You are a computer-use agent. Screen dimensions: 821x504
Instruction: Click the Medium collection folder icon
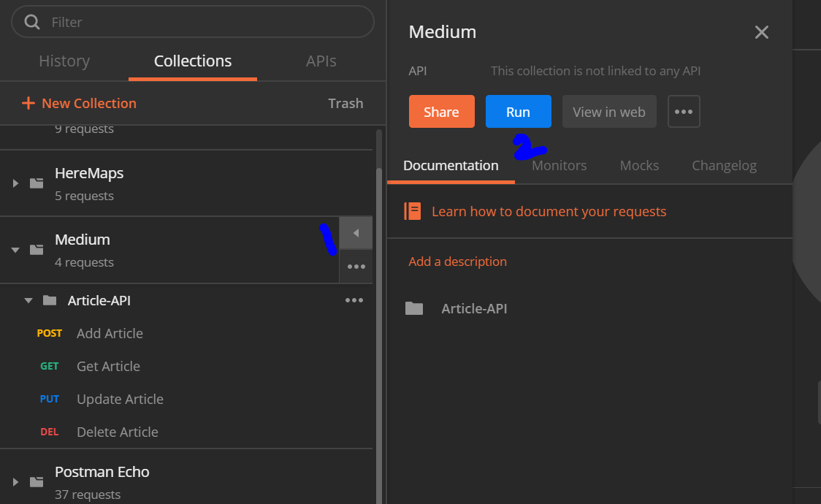[x=37, y=249]
